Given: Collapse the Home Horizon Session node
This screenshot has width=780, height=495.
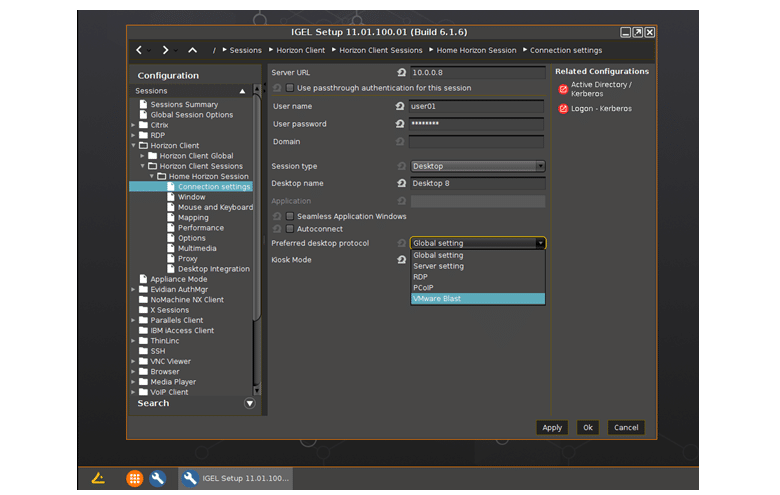Looking at the screenshot, I should pyautogui.click(x=152, y=176).
